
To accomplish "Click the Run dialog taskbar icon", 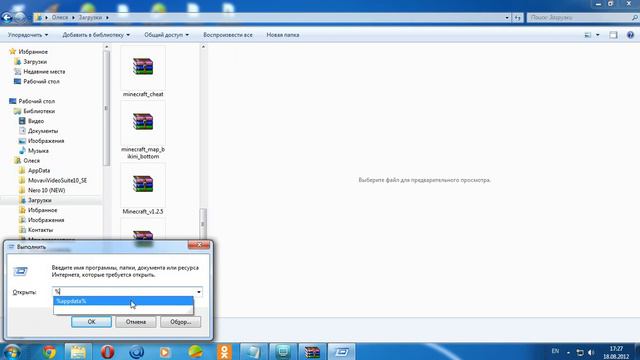I will (x=342, y=352).
